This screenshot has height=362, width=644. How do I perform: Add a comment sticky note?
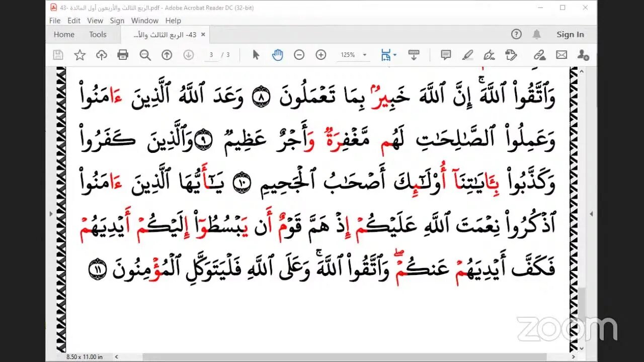tap(446, 55)
